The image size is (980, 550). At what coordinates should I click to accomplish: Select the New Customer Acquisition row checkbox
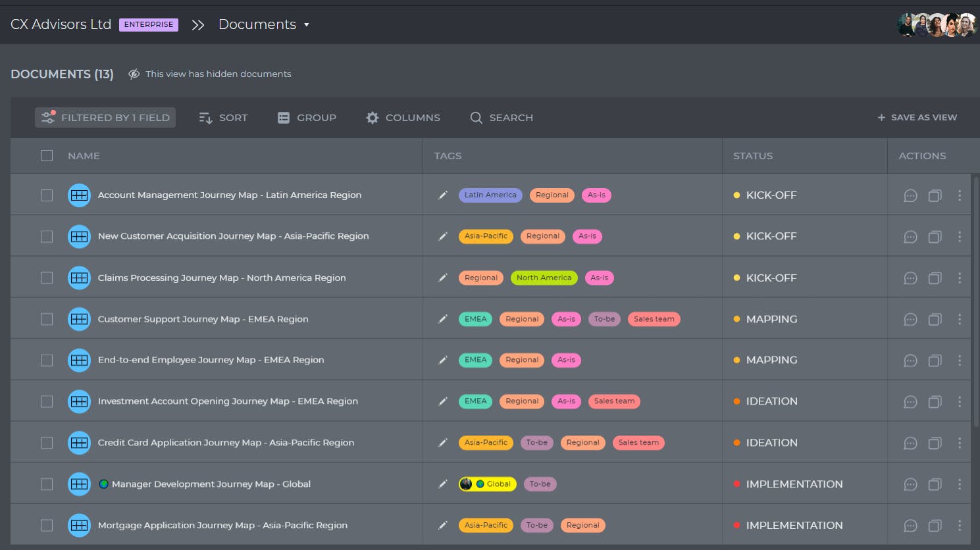[46, 236]
